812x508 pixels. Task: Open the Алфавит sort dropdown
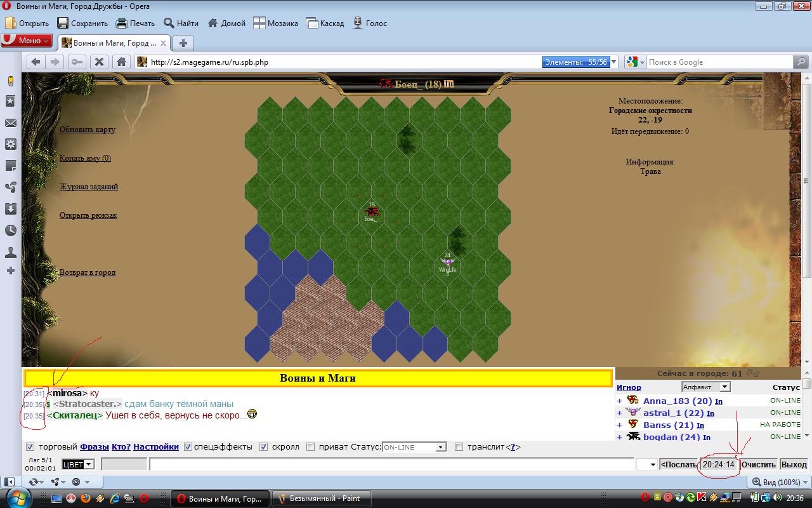click(706, 387)
